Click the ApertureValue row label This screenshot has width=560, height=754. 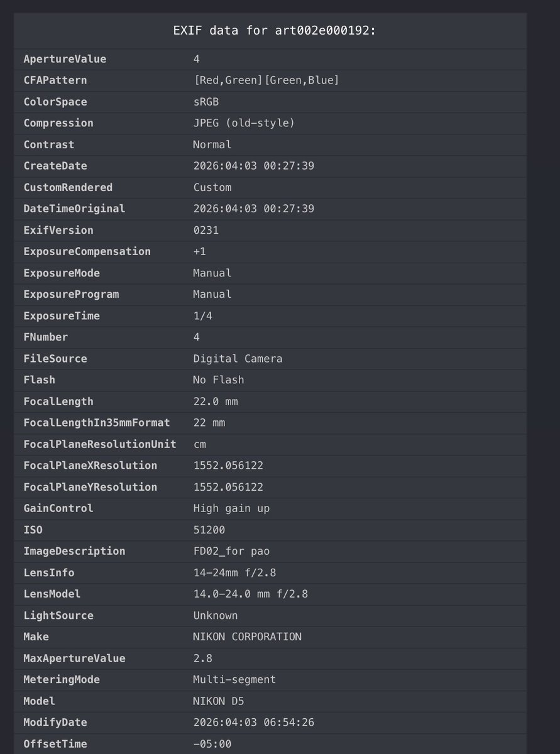[65, 59]
